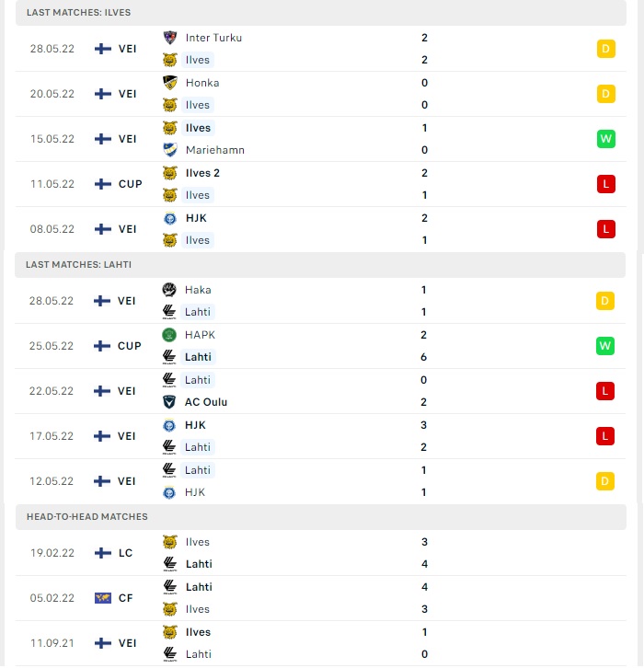Click the green W badge for HAPK vs Lahti
Screen dimensions: 644x668
(604, 346)
